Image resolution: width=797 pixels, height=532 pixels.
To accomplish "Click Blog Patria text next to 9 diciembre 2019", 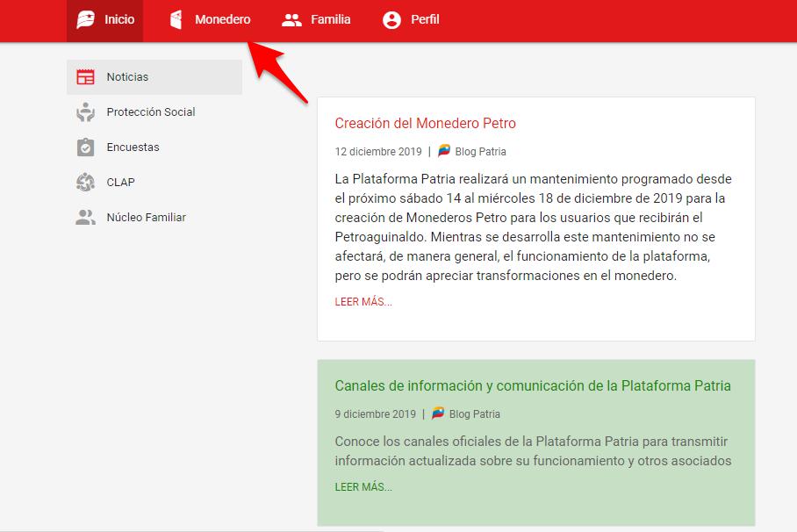I will pyautogui.click(x=474, y=414).
